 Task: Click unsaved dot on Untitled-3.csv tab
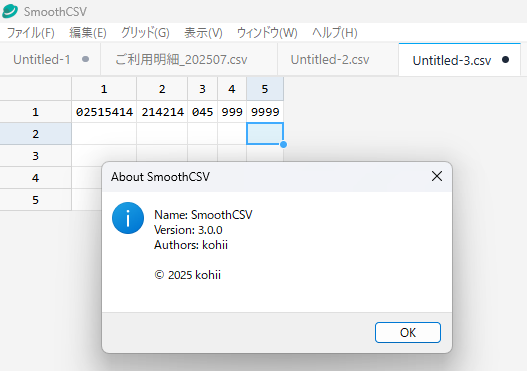505,59
